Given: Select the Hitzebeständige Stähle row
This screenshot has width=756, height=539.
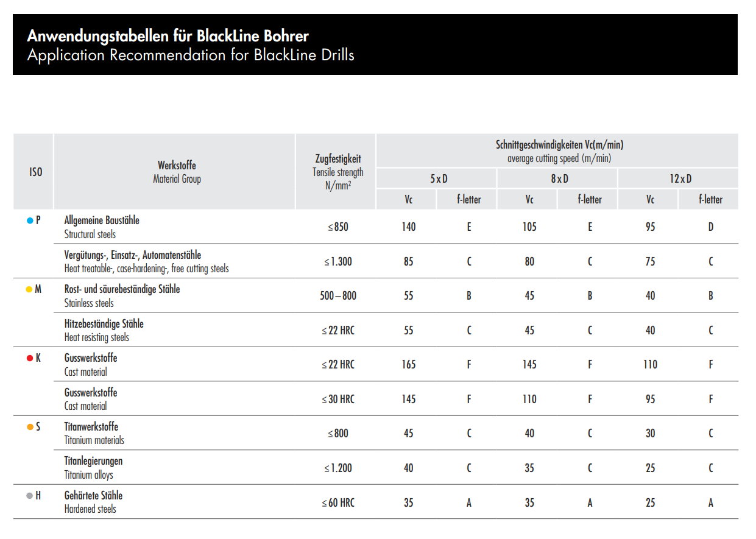Looking at the screenshot, I should point(375,330).
